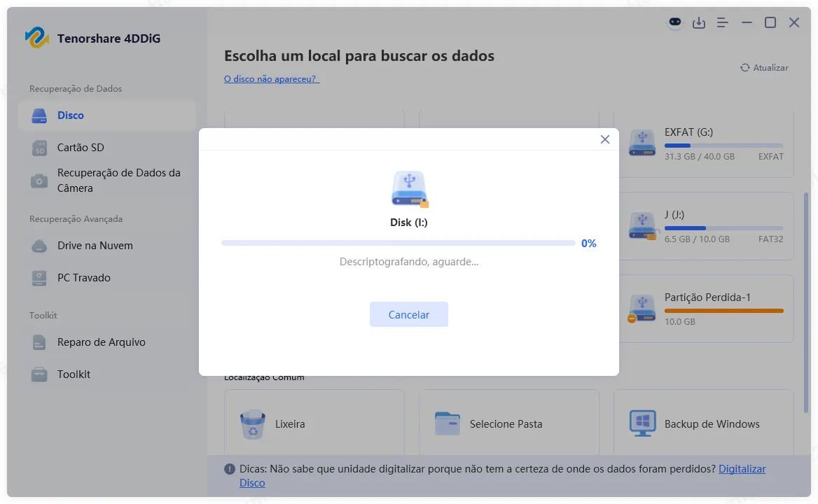Open the download icon in title bar

click(699, 22)
